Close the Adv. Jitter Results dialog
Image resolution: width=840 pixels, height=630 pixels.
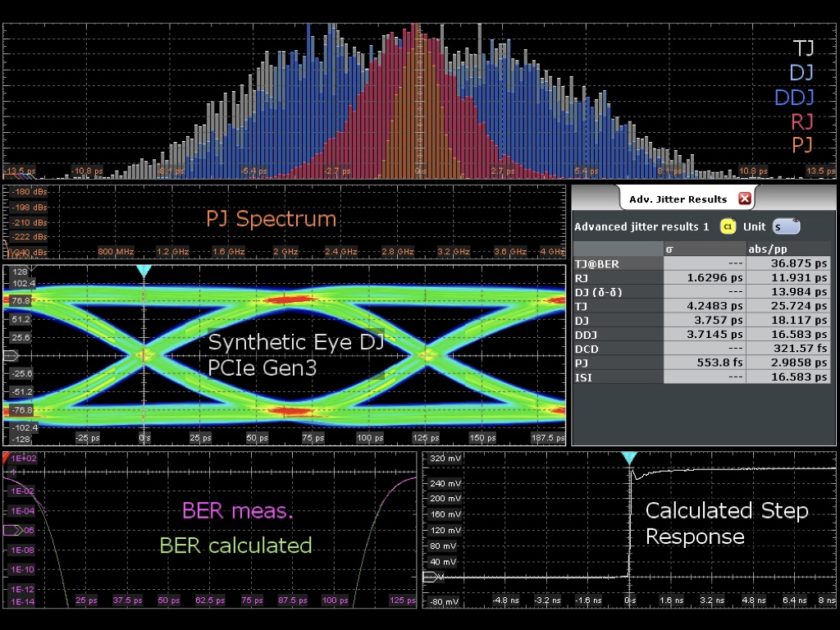coord(744,199)
